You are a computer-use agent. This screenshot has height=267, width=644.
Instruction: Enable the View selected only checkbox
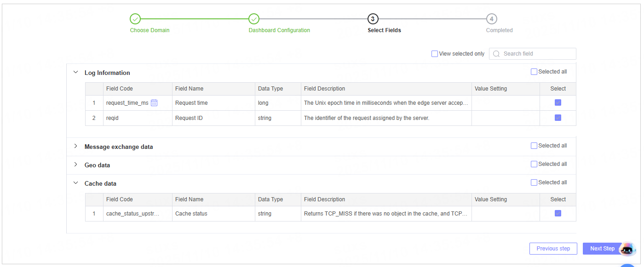tap(435, 54)
